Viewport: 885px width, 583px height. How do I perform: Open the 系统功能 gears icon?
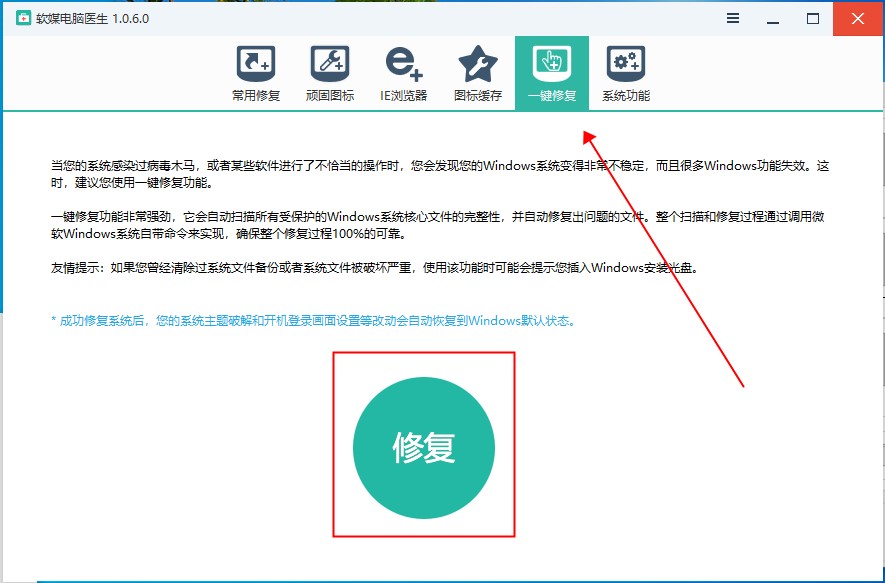coord(626,64)
